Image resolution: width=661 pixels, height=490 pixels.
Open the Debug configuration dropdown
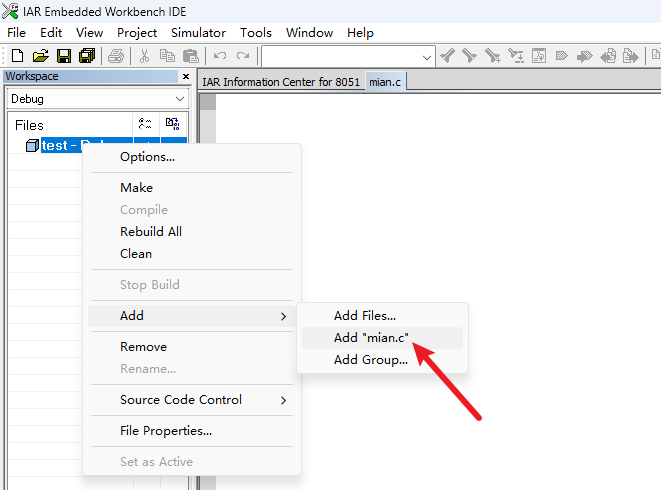point(180,99)
